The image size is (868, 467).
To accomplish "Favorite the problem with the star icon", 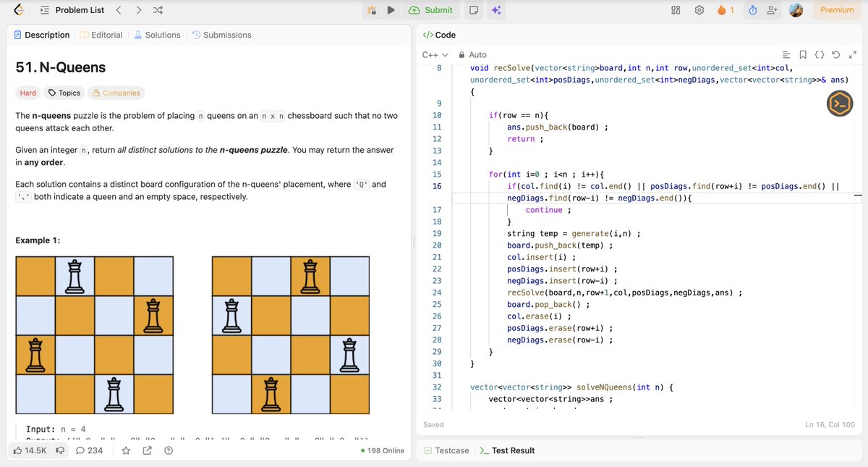I will (126, 450).
